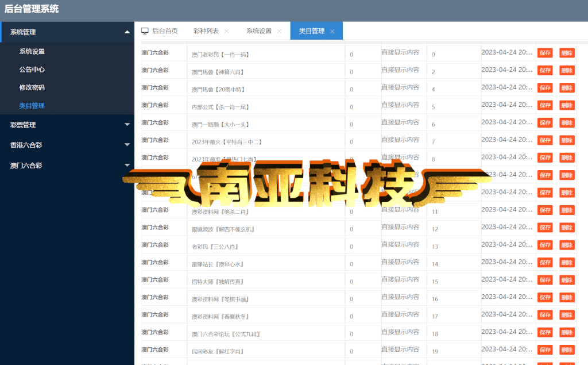The image size is (588, 365).
Task: Open 公告中心 in the sidebar
Action: click(x=32, y=70)
